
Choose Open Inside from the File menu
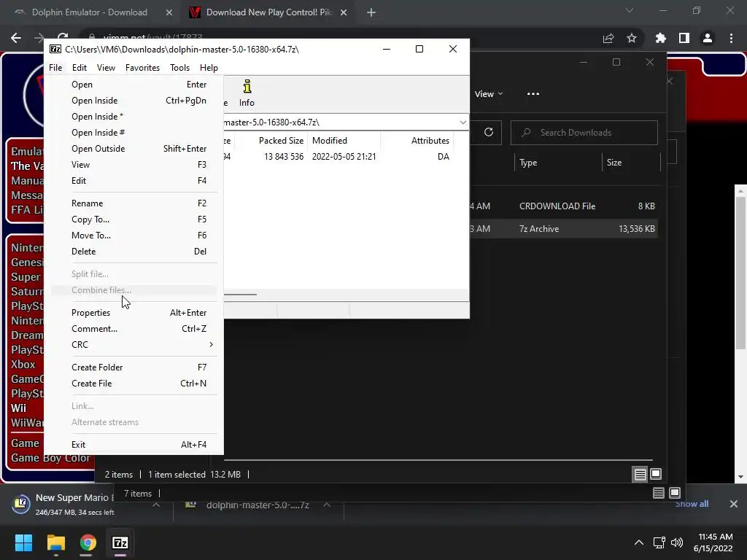click(133, 101)
